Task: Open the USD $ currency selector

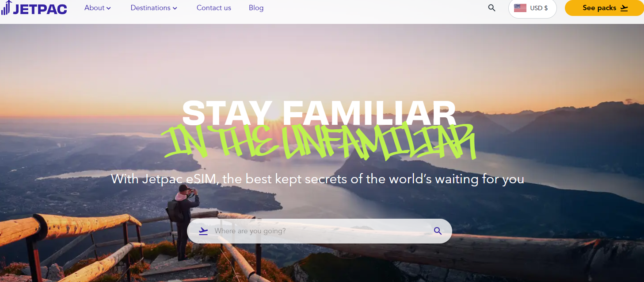Action: [x=532, y=8]
